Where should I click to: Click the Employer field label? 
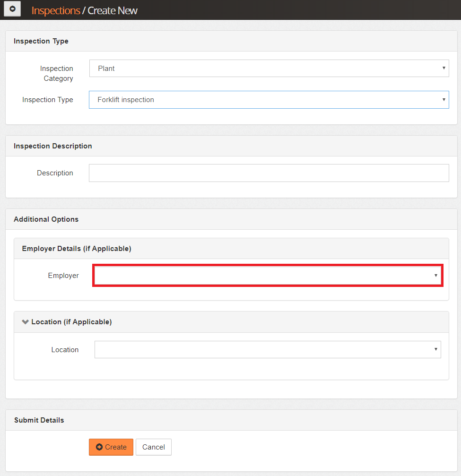coord(63,276)
